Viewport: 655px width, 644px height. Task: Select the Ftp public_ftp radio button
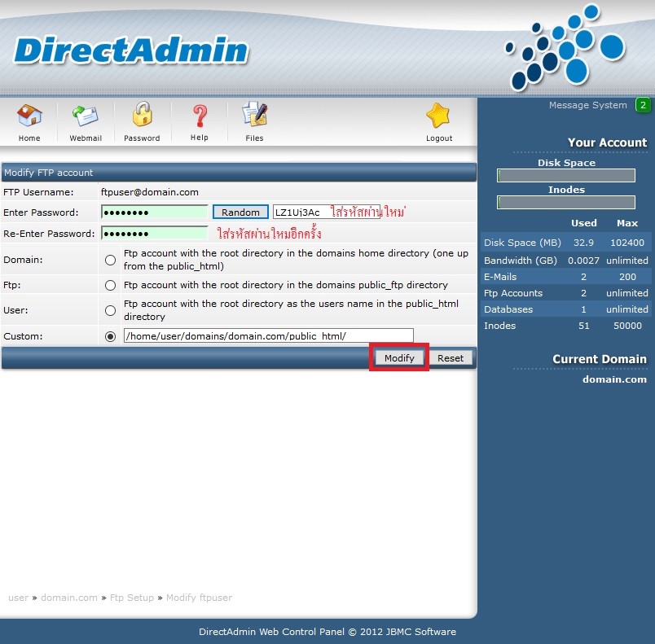[x=110, y=285]
